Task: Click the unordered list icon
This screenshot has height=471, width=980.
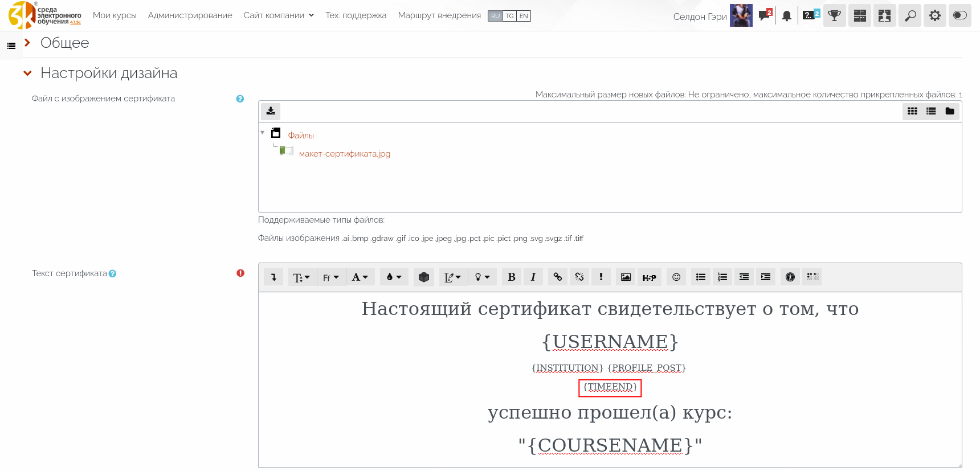Action: (701, 277)
